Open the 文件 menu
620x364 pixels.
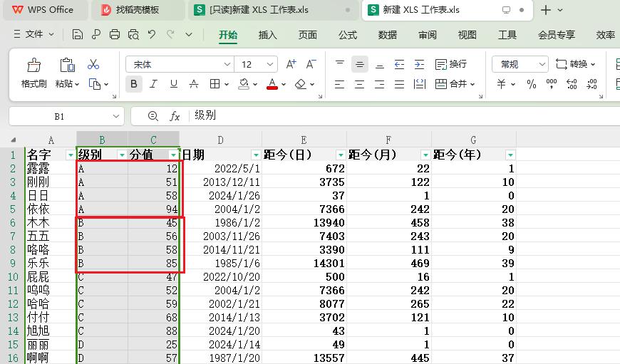(x=33, y=34)
